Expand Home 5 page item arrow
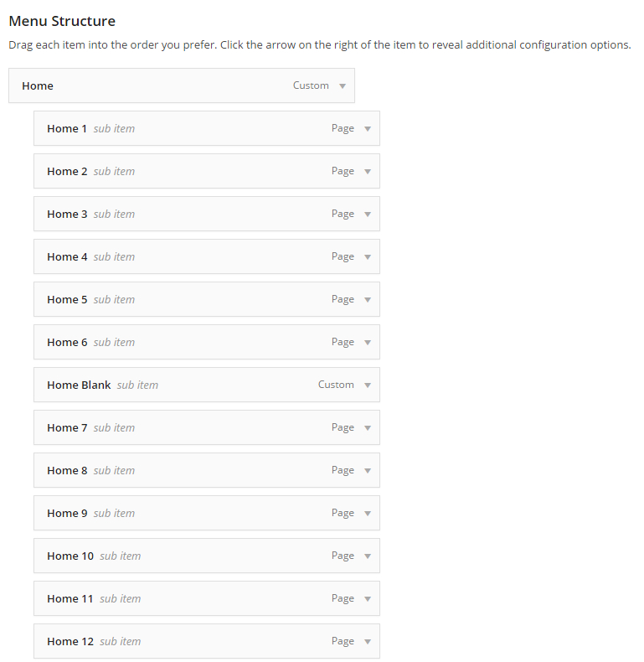Image resolution: width=644 pixels, height=662 pixels. (x=368, y=300)
